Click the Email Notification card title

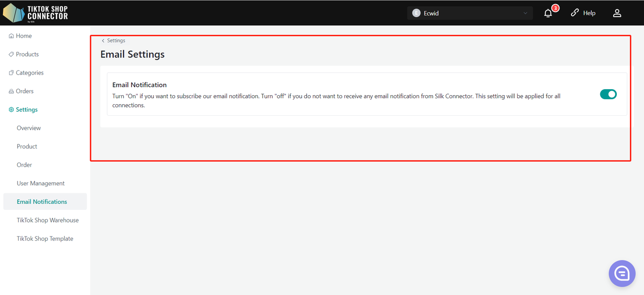[x=139, y=85]
